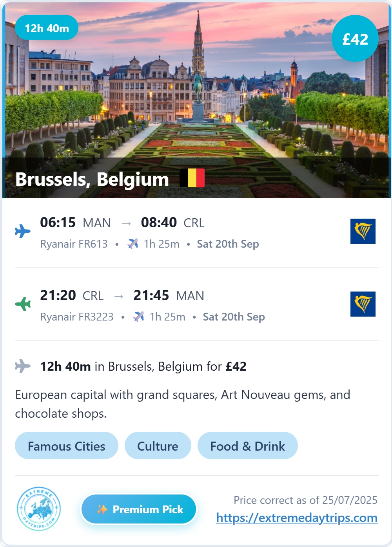The width and height of the screenshot is (392, 547).
Task: Click the small plane icon next to FR3223 duration
Action: coord(139,317)
